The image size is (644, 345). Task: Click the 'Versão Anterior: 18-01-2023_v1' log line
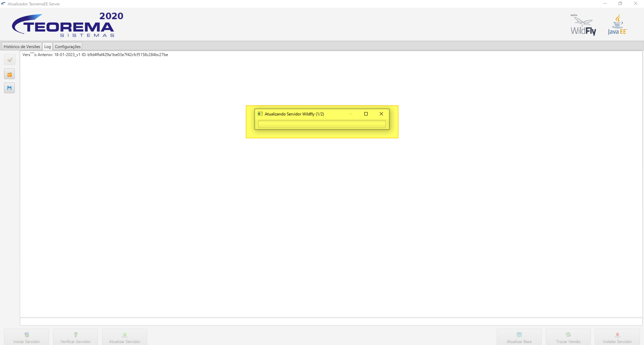[95, 55]
